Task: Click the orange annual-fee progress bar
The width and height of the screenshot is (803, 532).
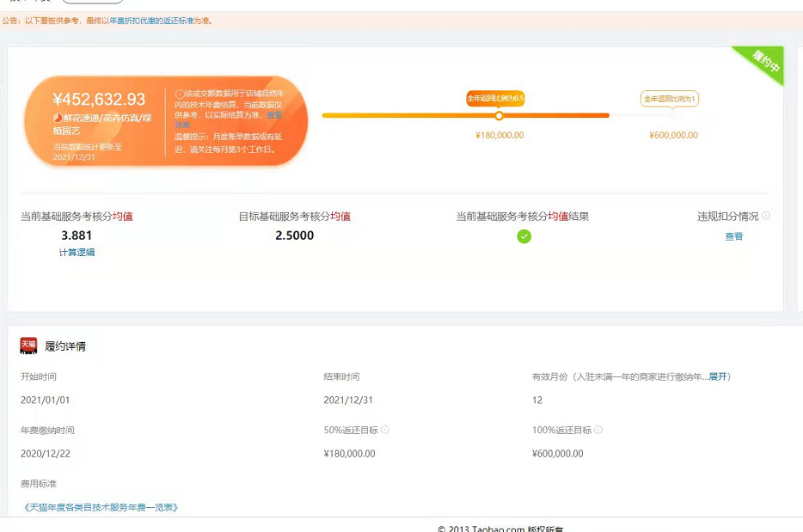Action: pos(465,116)
